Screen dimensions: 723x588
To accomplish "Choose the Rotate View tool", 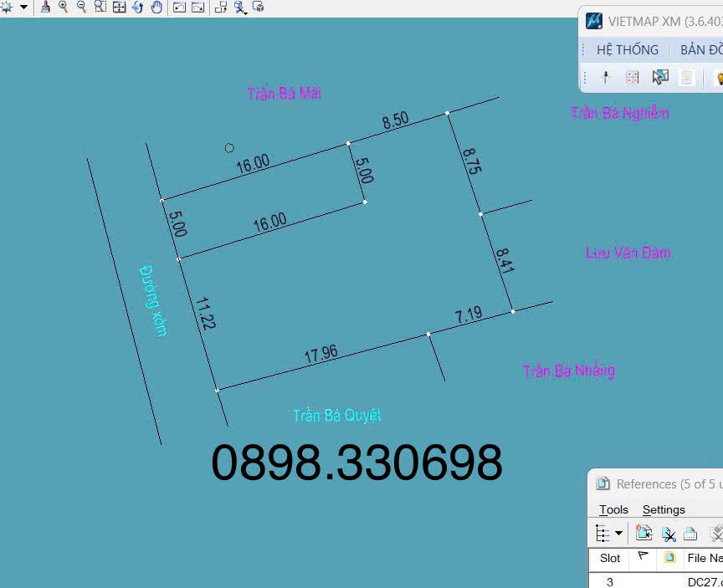I will [x=138, y=7].
